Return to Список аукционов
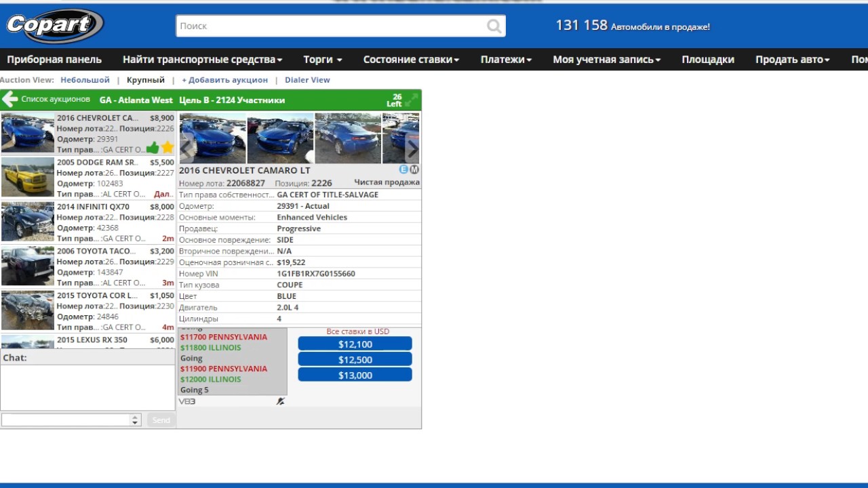This screenshot has height=488, width=868. 56,100
